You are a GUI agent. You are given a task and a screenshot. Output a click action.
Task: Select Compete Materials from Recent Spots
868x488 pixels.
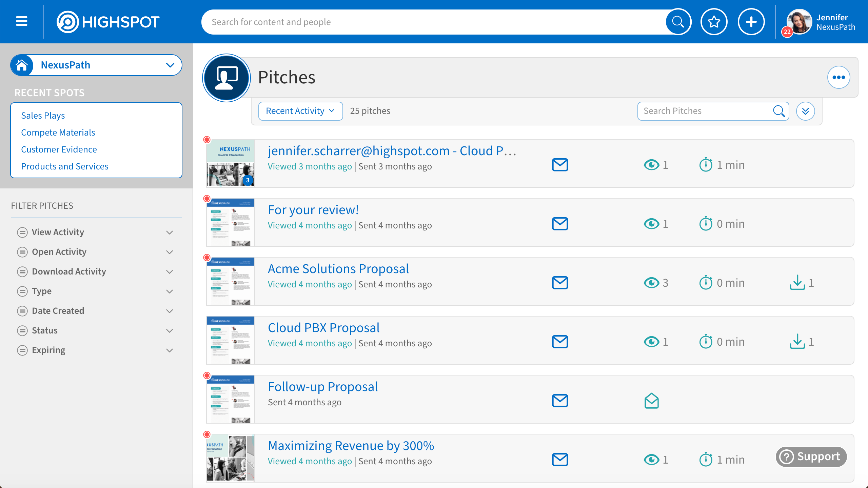click(x=58, y=132)
